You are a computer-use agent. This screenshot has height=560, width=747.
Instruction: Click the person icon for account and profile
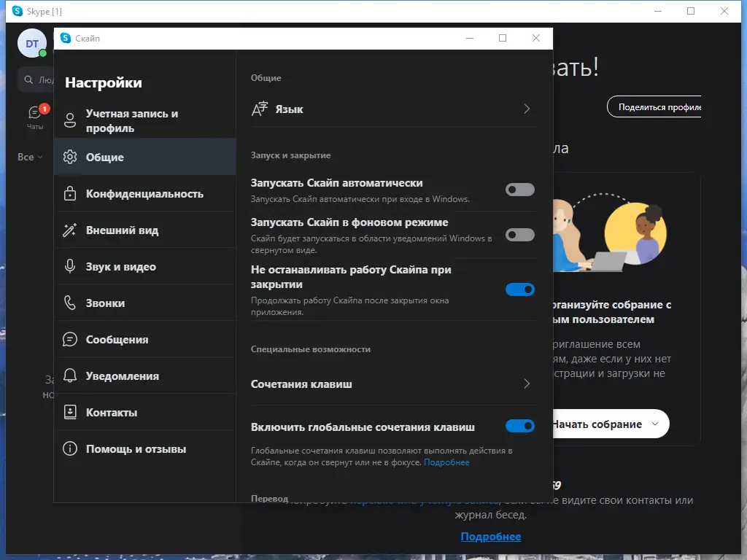point(70,120)
